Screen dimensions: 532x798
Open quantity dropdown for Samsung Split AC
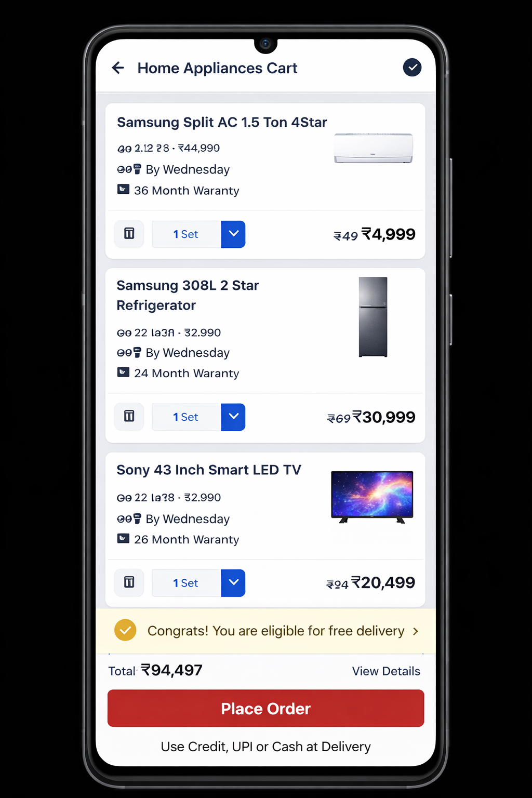coord(233,234)
